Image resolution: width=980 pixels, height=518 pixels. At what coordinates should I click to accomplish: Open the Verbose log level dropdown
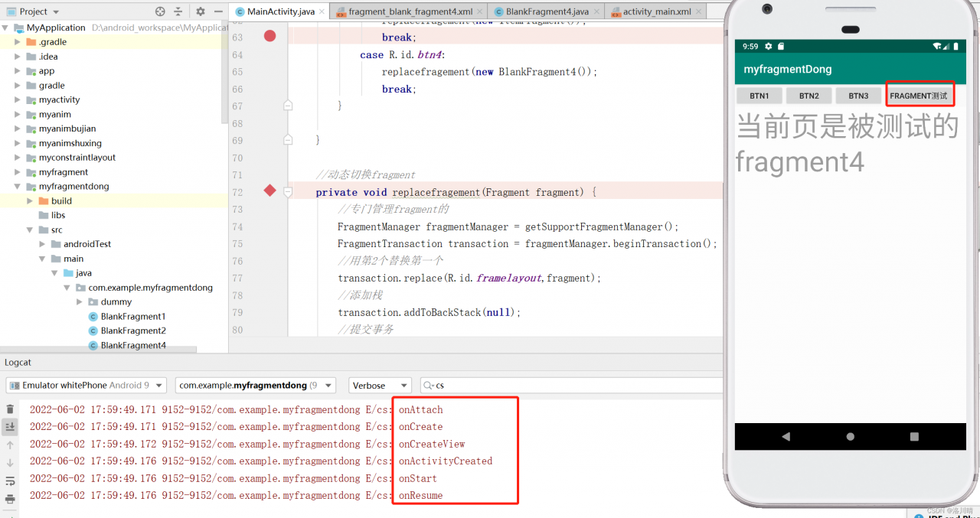380,386
